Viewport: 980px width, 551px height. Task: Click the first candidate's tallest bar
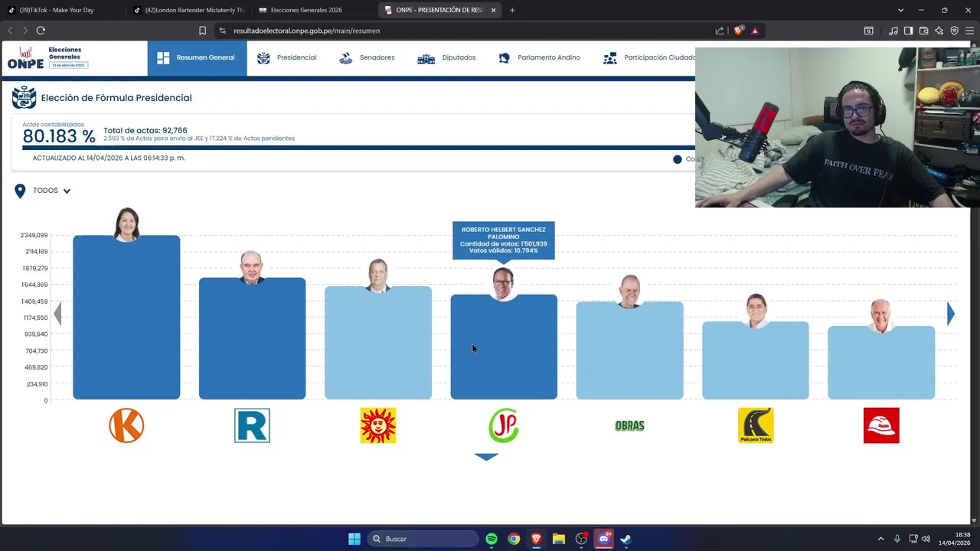[x=126, y=318]
